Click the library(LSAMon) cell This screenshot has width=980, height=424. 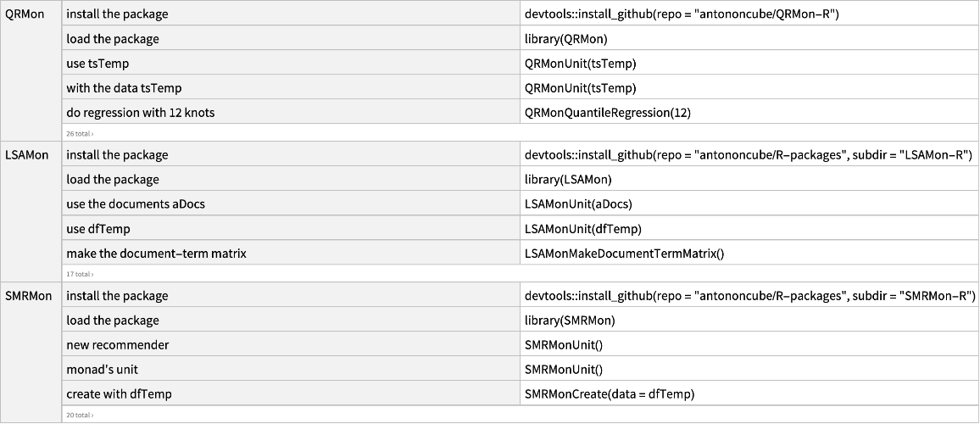[568, 179]
